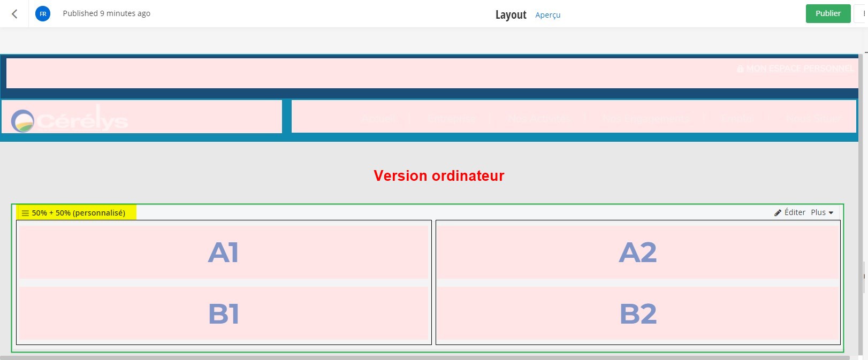Select the B1 block
Image resolution: width=868 pixels, height=360 pixels.
point(224,313)
